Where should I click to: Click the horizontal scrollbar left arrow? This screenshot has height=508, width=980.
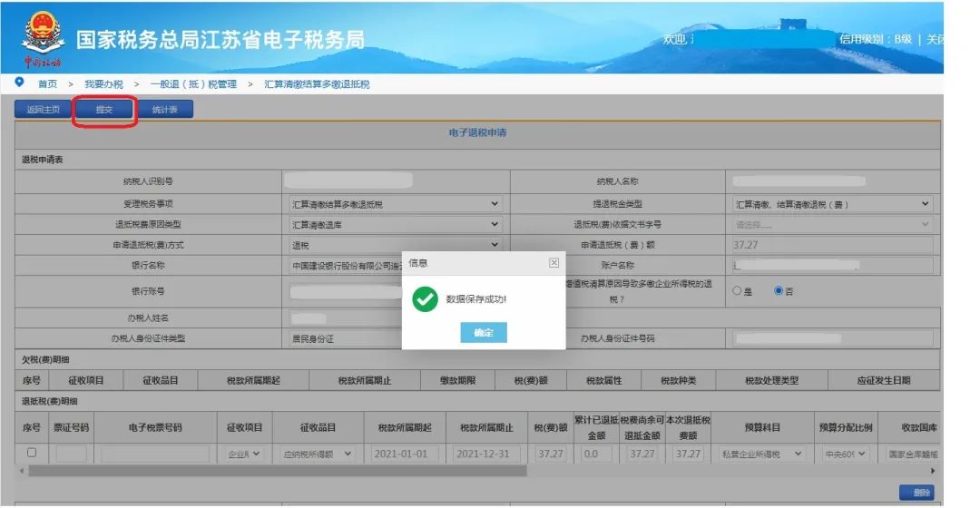(x=20, y=472)
